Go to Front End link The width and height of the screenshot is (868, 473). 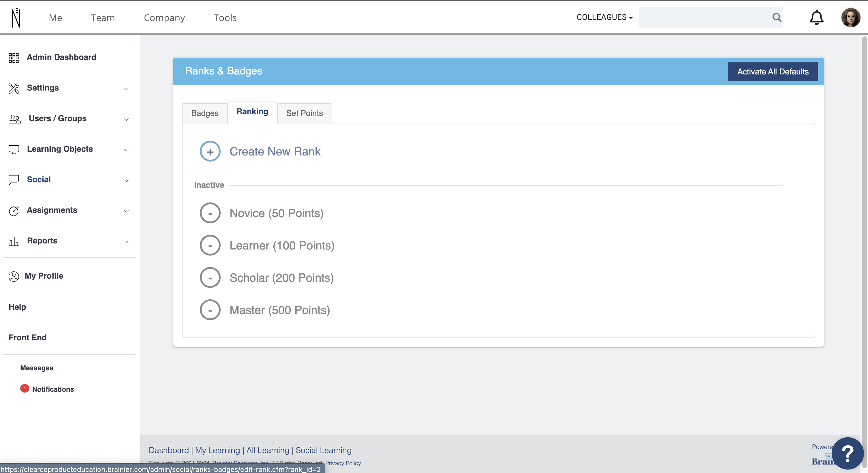coord(28,337)
